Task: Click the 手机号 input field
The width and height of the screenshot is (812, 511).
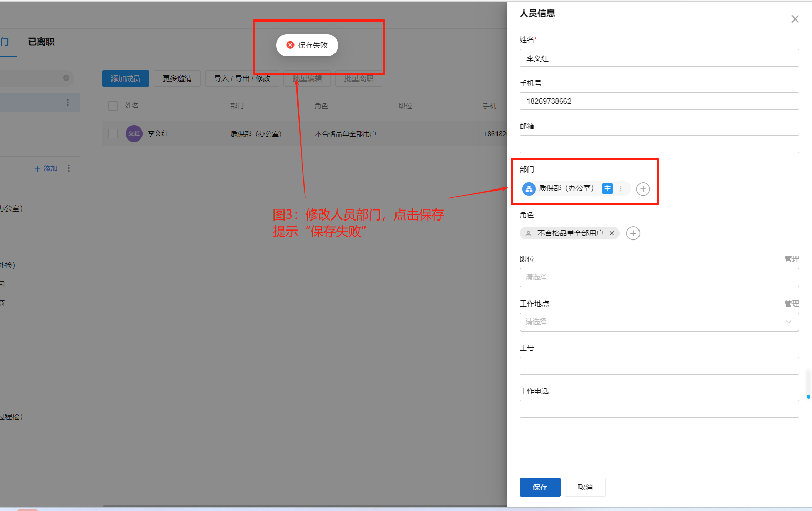Action: (x=659, y=101)
